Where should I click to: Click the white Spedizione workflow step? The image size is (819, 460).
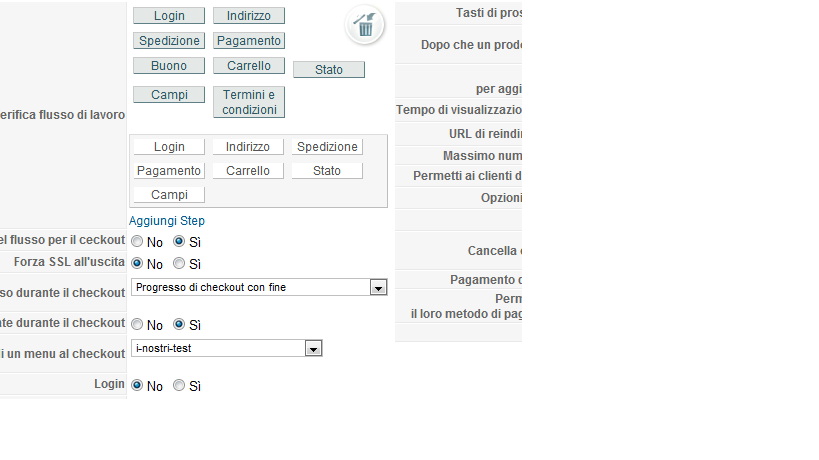(x=327, y=147)
